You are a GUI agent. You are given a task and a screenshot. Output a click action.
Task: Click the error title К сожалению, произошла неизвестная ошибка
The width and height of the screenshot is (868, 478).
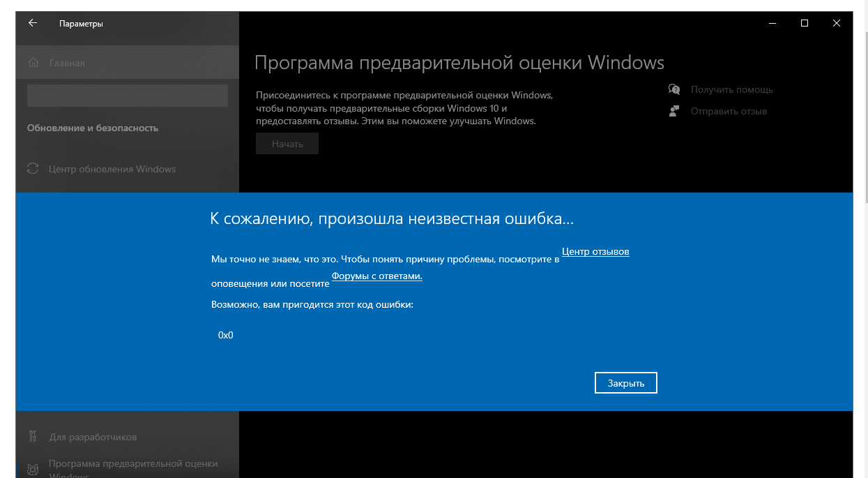tap(392, 218)
